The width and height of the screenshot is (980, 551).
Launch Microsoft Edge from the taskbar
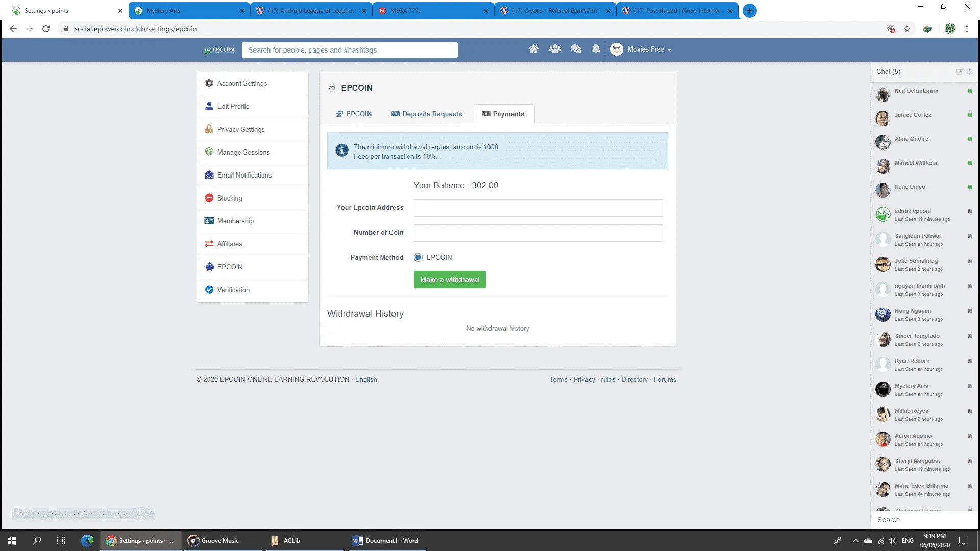[x=87, y=541]
